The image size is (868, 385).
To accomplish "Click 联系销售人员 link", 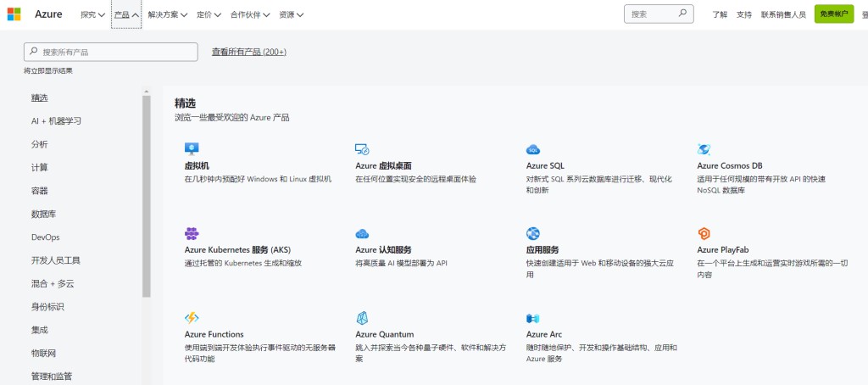I will [783, 14].
